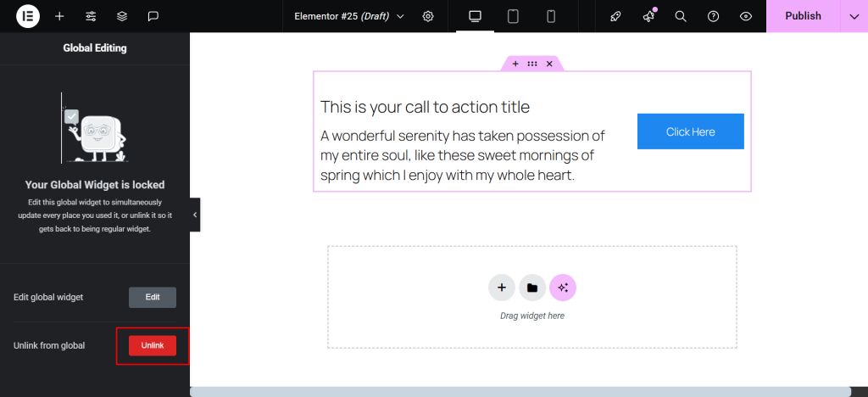Expand the Publish options arrow
The width and height of the screenshot is (868, 397).
[x=854, y=16]
